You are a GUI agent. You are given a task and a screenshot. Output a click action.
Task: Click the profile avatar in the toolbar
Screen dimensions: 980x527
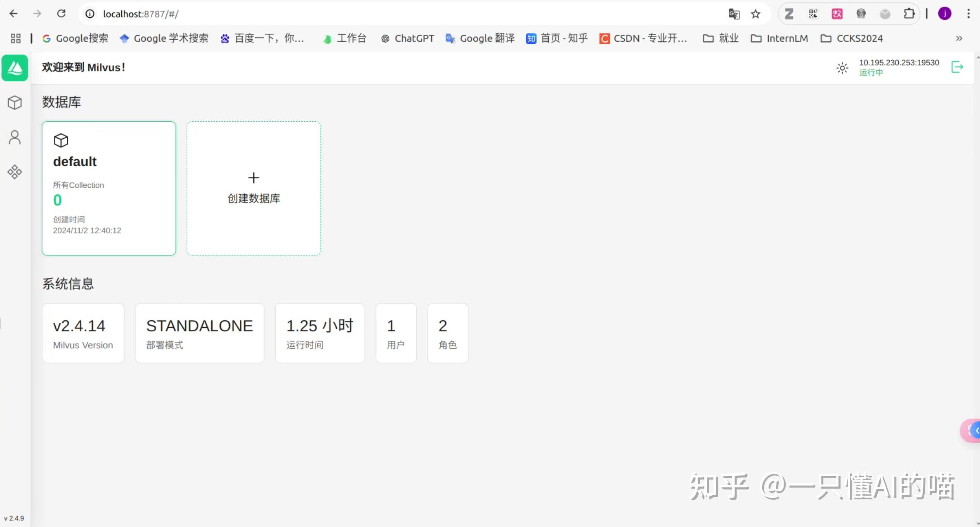[945, 14]
